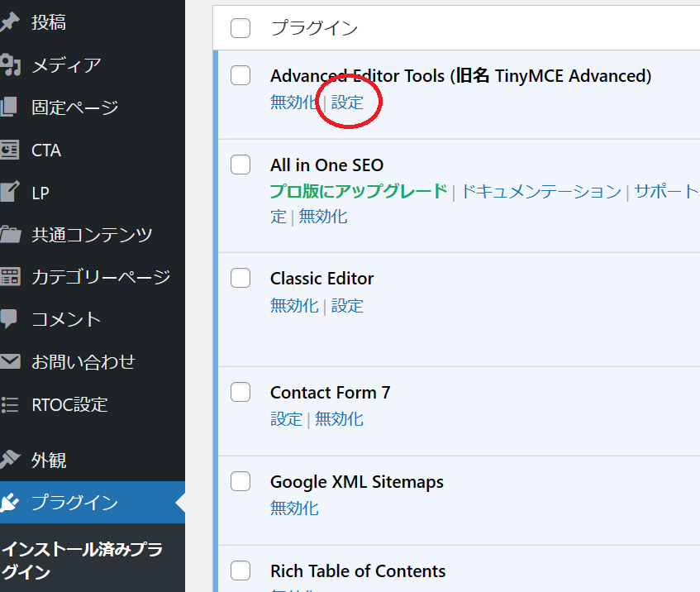Click the 共通コンテンツ folder icon

[x=9, y=235]
